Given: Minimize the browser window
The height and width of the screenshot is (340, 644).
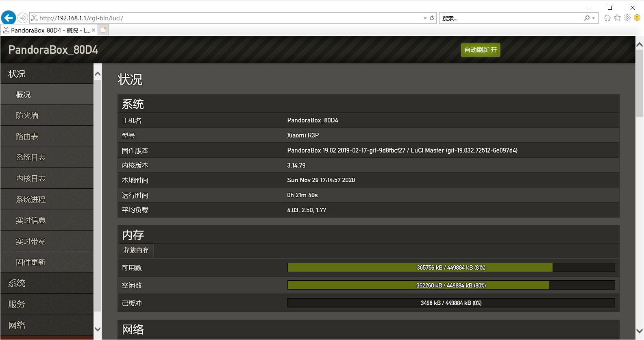Looking at the screenshot, I should (588, 7).
